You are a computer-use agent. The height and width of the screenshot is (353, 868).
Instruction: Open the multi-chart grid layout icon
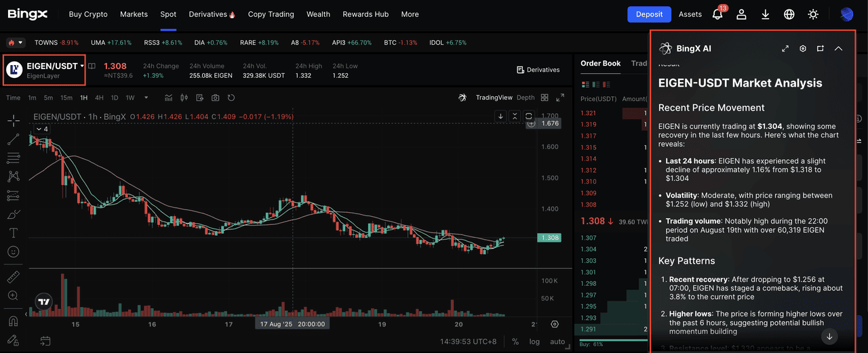pos(545,98)
